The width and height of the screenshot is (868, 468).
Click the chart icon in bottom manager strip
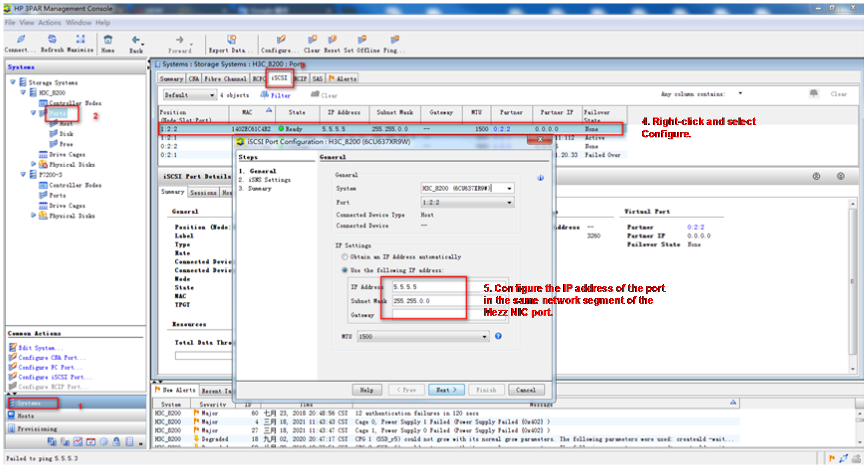pos(78,441)
